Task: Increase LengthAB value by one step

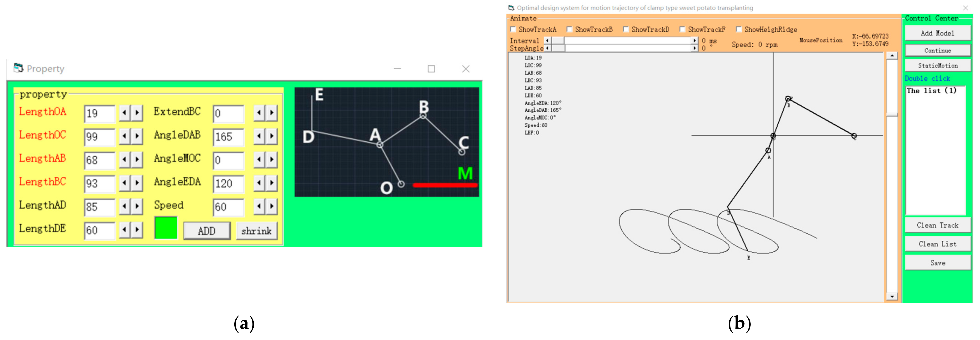Action: [137, 160]
